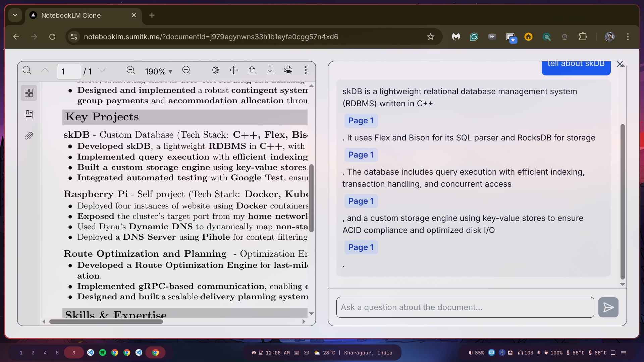Viewport: 644px width, 362px height.
Task: Open the Chrome three-dot menu
Action: [x=628, y=37]
